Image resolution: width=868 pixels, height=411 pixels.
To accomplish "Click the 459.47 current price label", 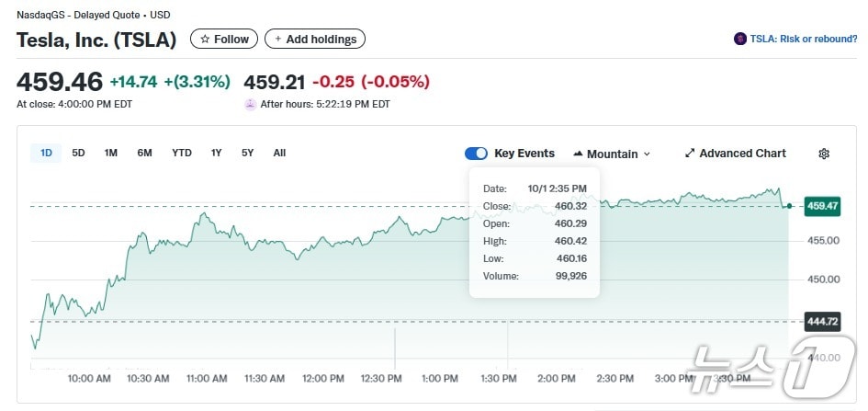I will tap(822, 206).
